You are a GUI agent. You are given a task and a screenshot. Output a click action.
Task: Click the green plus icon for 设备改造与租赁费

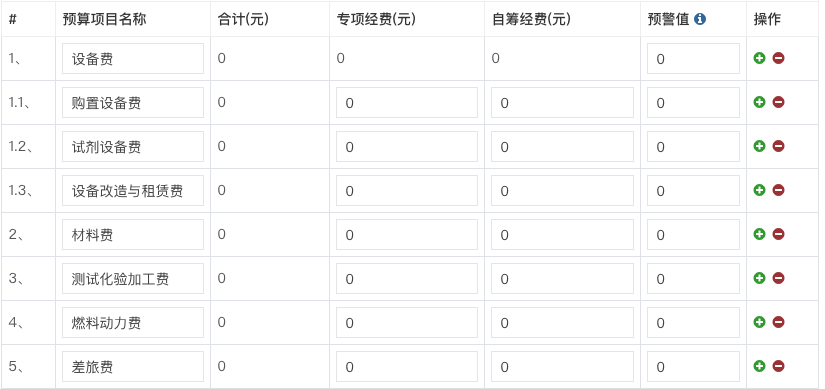(x=759, y=190)
